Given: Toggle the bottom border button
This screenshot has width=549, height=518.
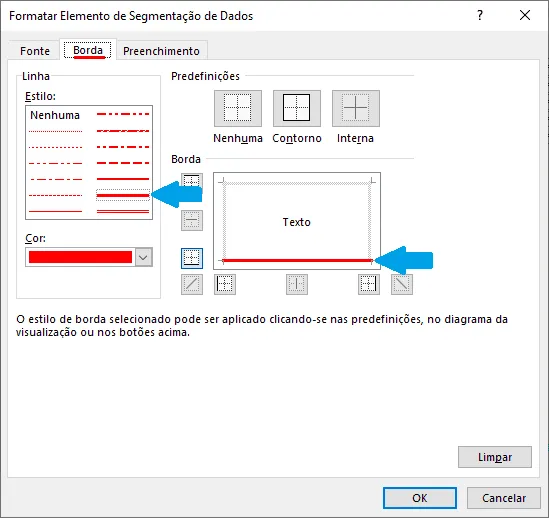Looking at the screenshot, I should [x=192, y=258].
